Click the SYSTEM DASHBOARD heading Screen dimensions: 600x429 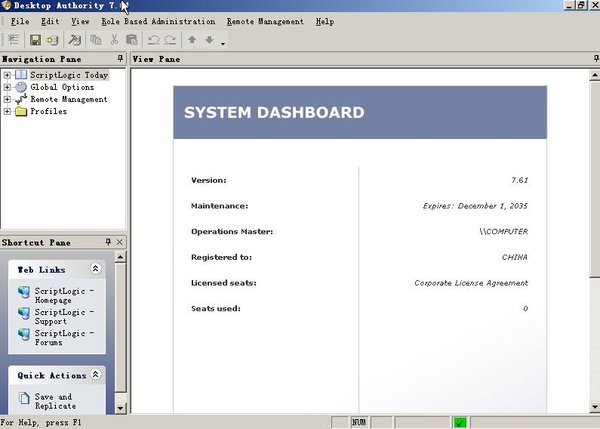click(x=274, y=113)
